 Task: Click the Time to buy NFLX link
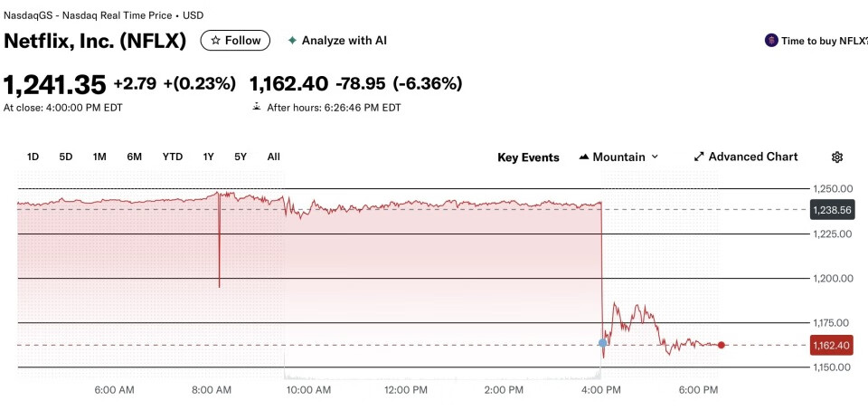point(824,41)
